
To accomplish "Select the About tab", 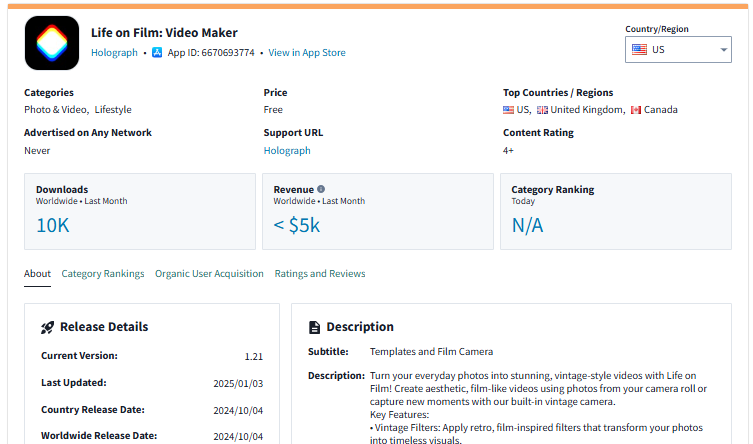I will [x=37, y=274].
